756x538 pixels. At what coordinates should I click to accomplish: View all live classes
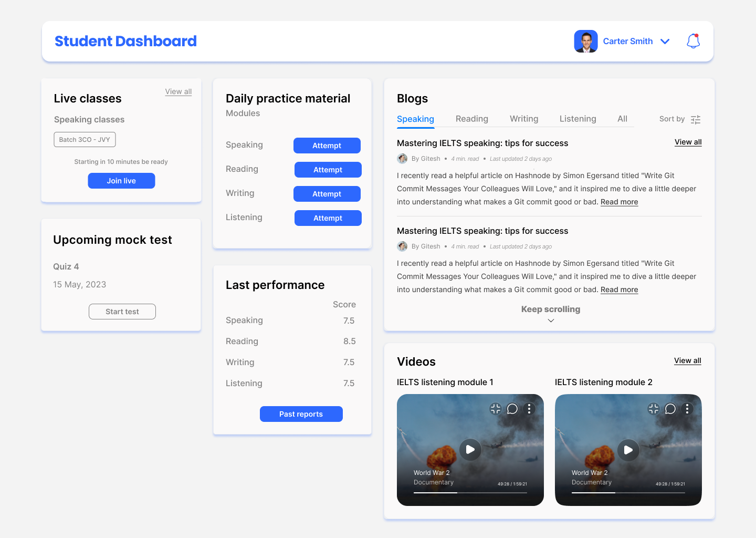pos(178,91)
